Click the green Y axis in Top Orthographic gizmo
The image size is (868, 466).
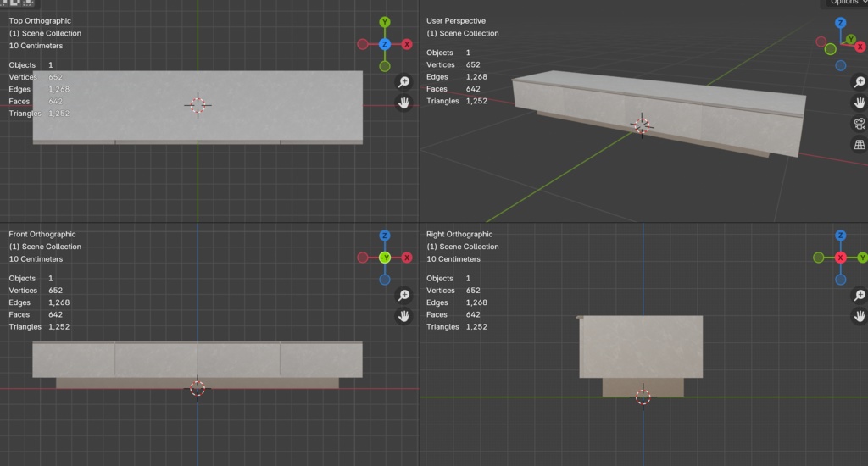pyautogui.click(x=385, y=22)
